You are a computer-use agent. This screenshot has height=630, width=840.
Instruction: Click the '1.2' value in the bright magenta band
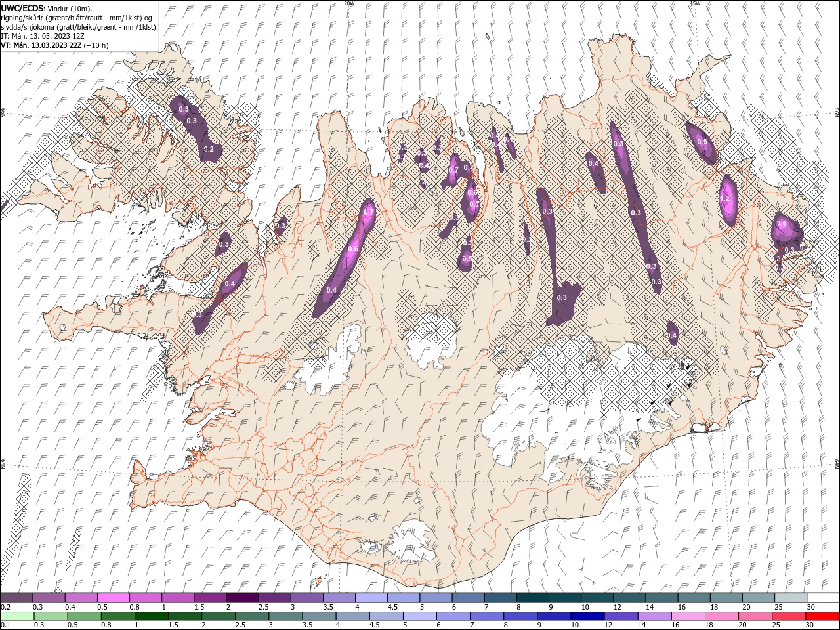pos(725,198)
